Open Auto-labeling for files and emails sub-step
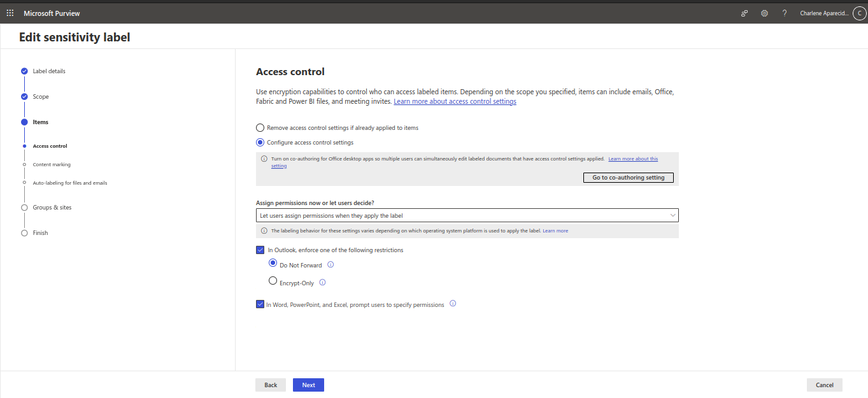Viewport: 868px width, 398px height. click(x=70, y=183)
